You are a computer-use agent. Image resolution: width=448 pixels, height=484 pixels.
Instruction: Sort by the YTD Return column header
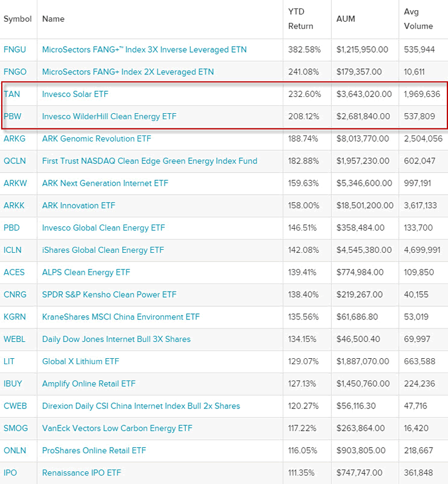[x=300, y=19]
